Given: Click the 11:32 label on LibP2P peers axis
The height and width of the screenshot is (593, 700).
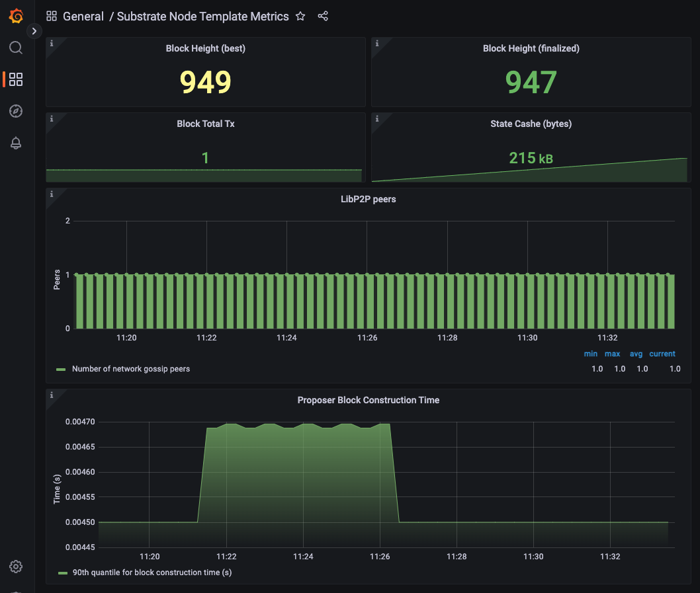Looking at the screenshot, I should tap(607, 338).
